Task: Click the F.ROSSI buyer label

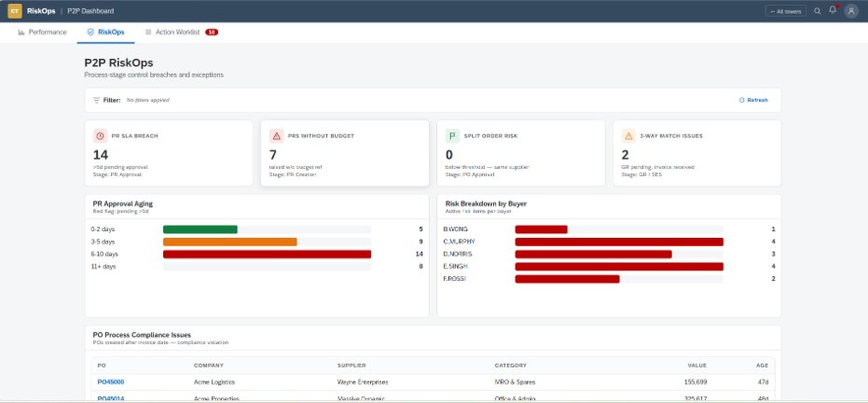Action: (454, 279)
